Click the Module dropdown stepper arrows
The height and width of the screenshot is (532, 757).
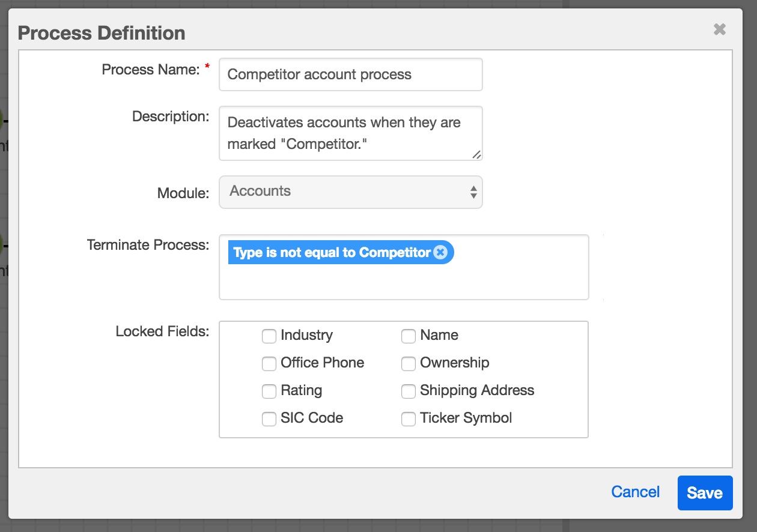pos(474,192)
